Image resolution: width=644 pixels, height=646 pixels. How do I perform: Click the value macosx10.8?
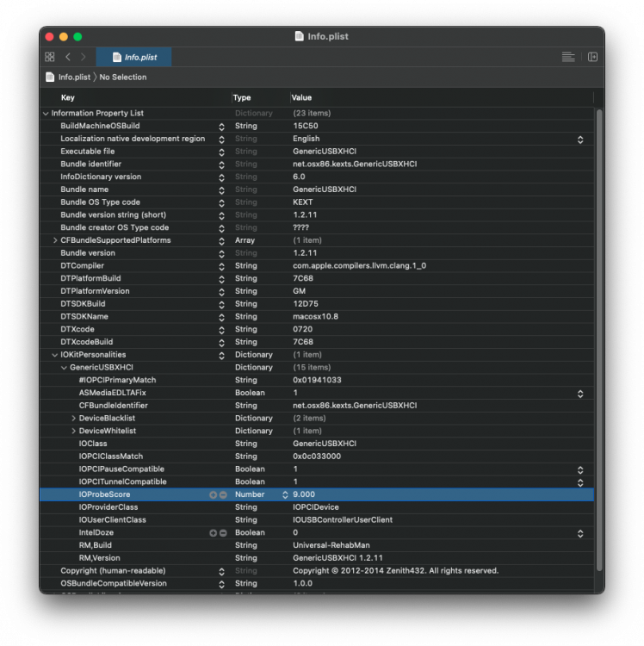pyautogui.click(x=315, y=317)
